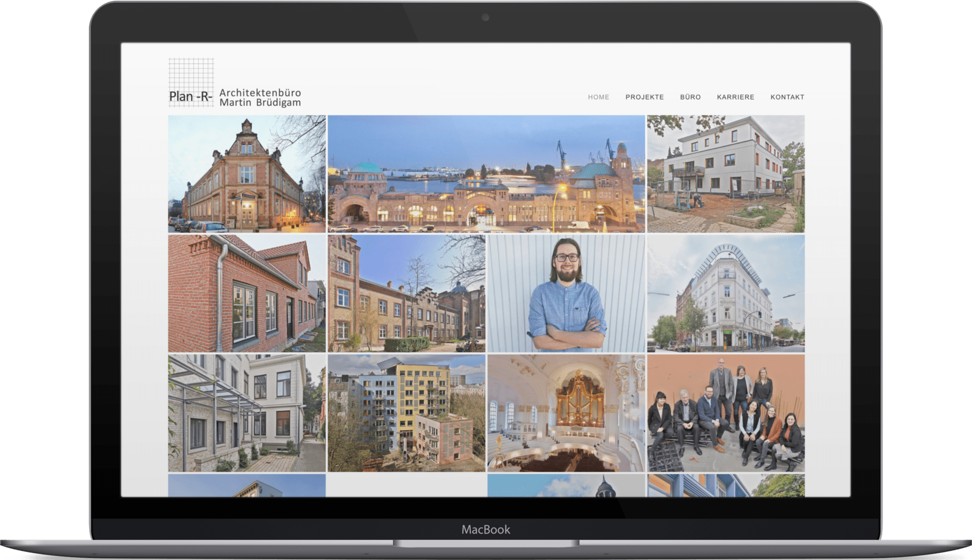View the yellow brick courtyard building thumbnail

pos(406,293)
